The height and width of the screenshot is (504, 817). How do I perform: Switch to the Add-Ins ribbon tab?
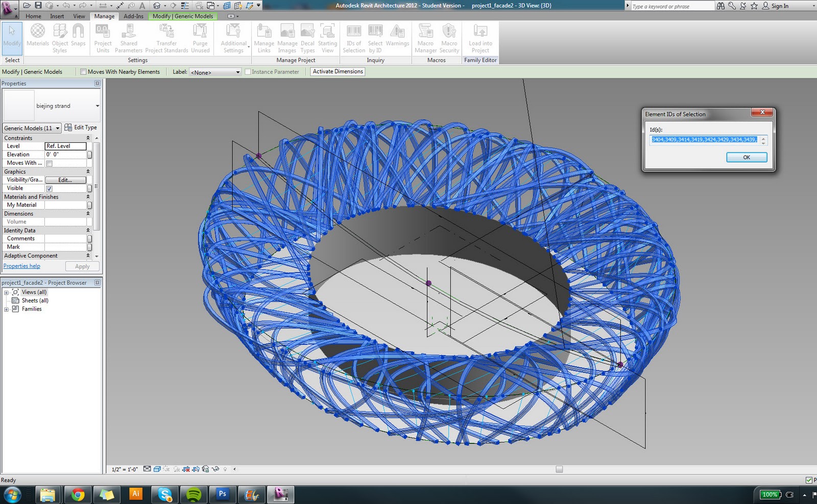pos(133,16)
